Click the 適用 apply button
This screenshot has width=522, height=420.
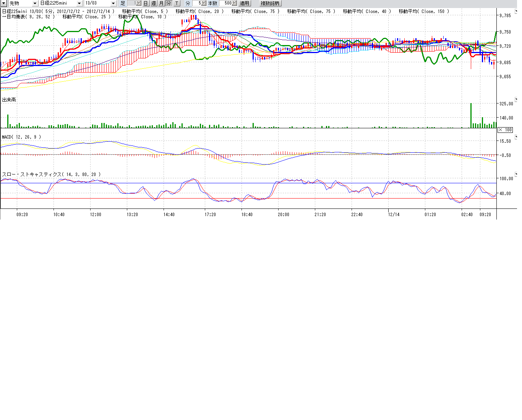click(x=245, y=3)
